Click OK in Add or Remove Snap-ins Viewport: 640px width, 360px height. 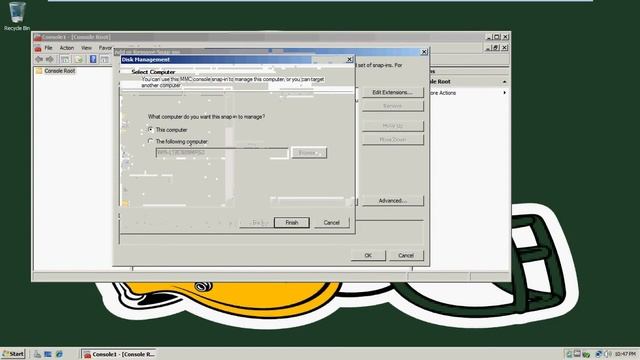pyautogui.click(x=368, y=256)
